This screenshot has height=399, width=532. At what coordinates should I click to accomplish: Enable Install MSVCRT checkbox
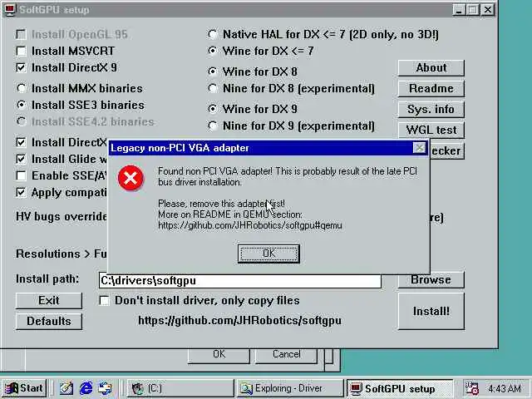pyautogui.click(x=21, y=52)
